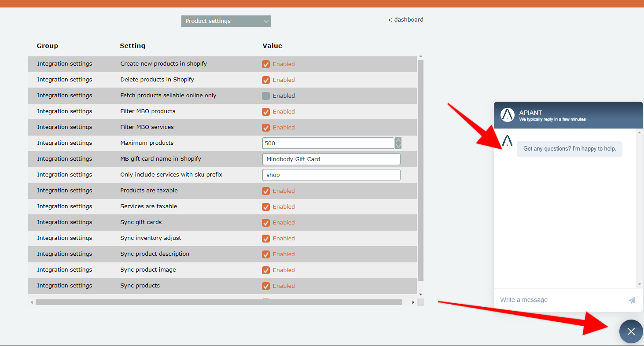Click the send message paper plane icon

[x=632, y=300]
